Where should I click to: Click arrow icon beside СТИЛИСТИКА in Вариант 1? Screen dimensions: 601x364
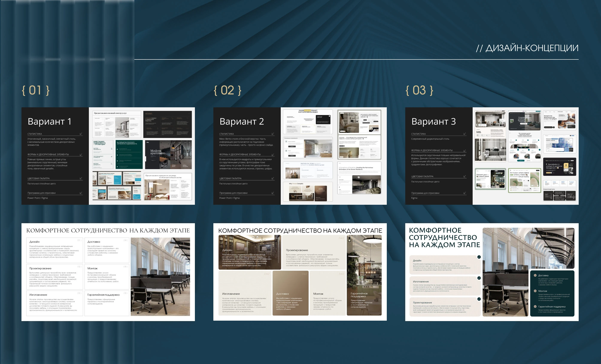81,134
